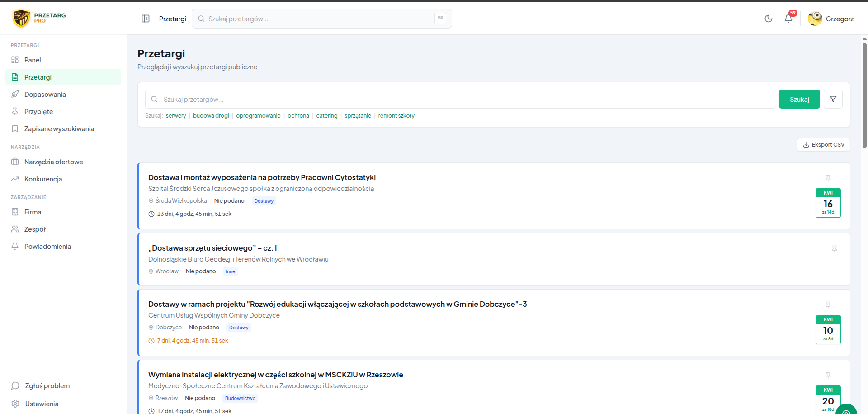Click the main Szukaj przetargów search input
This screenshot has height=414, width=868.
460,99
